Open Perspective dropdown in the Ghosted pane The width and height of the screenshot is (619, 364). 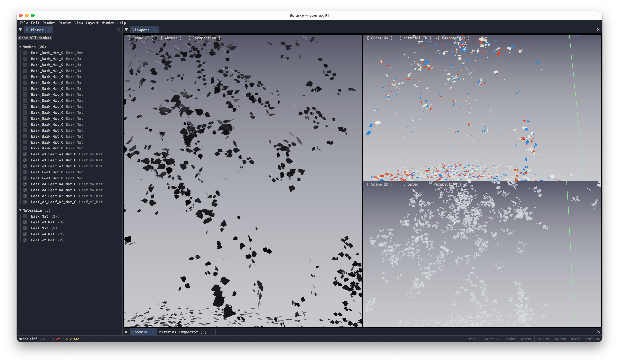point(445,184)
